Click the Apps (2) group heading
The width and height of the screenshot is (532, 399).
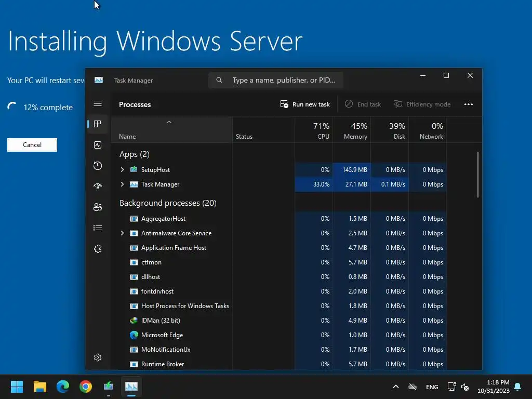click(135, 154)
